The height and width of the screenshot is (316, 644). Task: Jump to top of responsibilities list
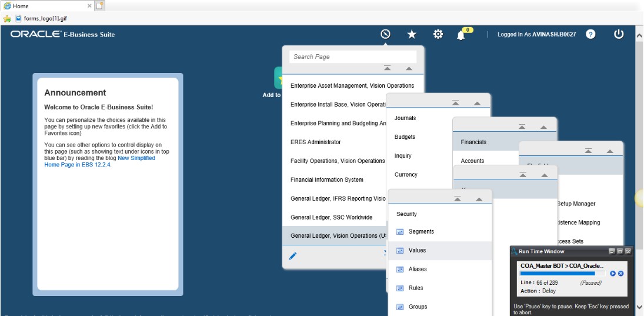[x=387, y=68]
